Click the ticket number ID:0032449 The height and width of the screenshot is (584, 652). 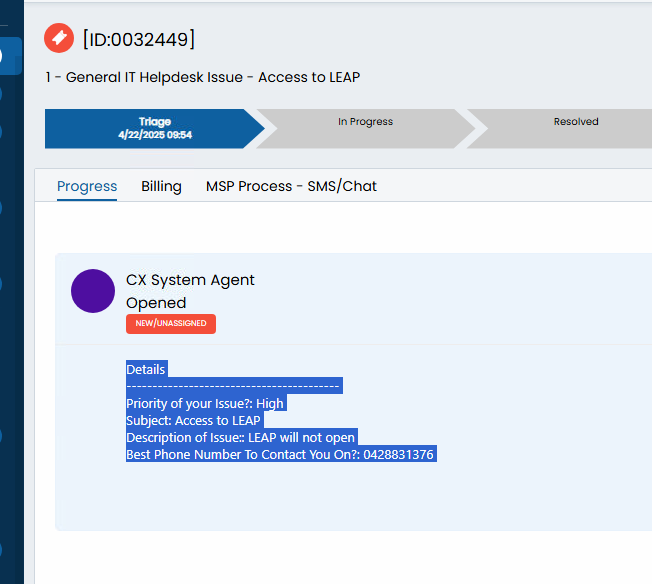pos(138,40)
